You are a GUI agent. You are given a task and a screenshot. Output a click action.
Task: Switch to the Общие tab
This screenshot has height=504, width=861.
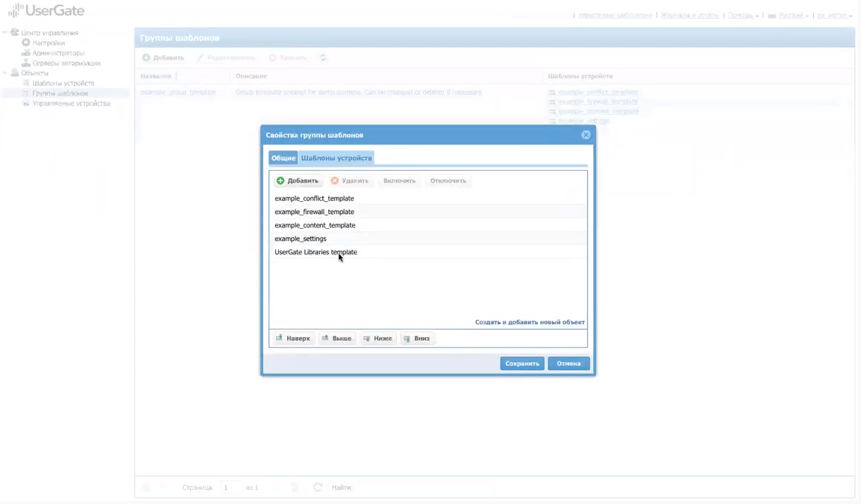pyautogui.click(x=284, y=158)
